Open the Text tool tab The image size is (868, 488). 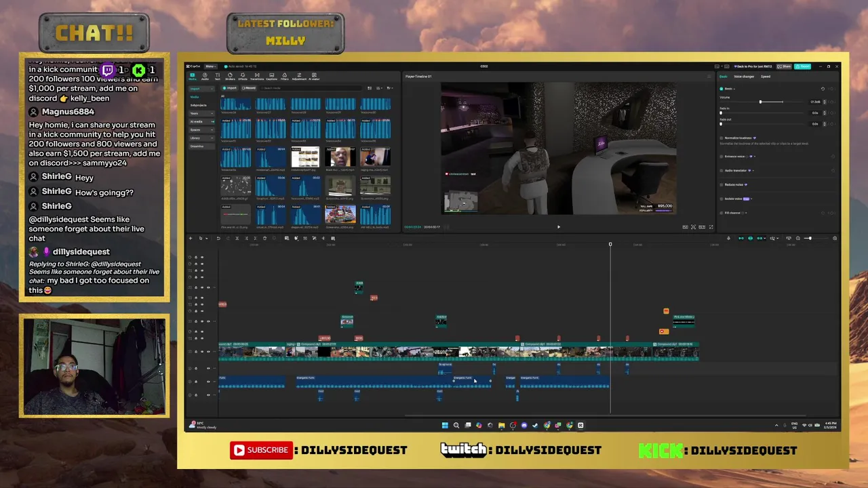click(x=218, y=76)
